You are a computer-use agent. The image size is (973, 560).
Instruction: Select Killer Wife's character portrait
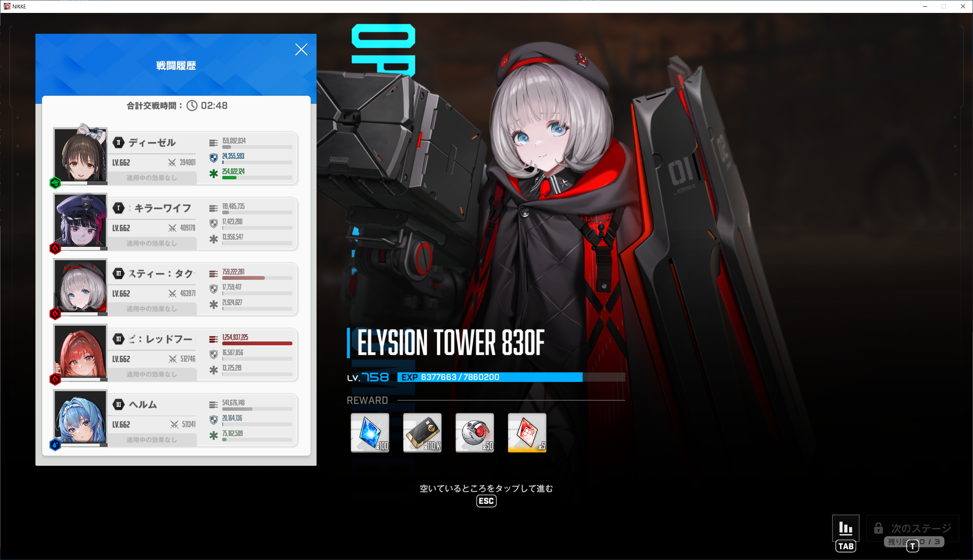click(80, 221)
